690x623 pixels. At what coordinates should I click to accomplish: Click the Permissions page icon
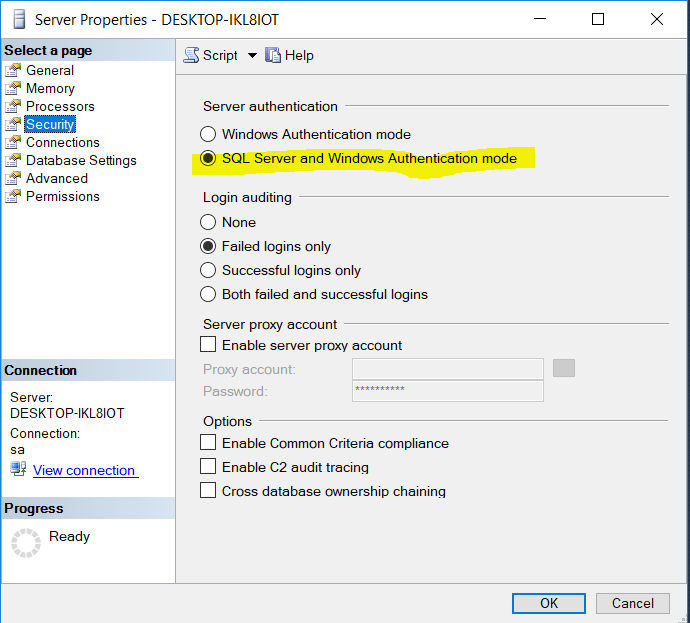coord(13,196)
